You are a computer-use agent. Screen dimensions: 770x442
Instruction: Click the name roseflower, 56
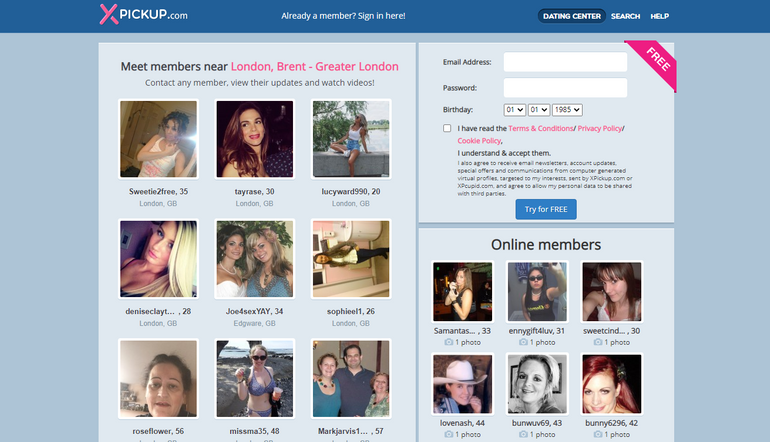(x=158, y=431)
